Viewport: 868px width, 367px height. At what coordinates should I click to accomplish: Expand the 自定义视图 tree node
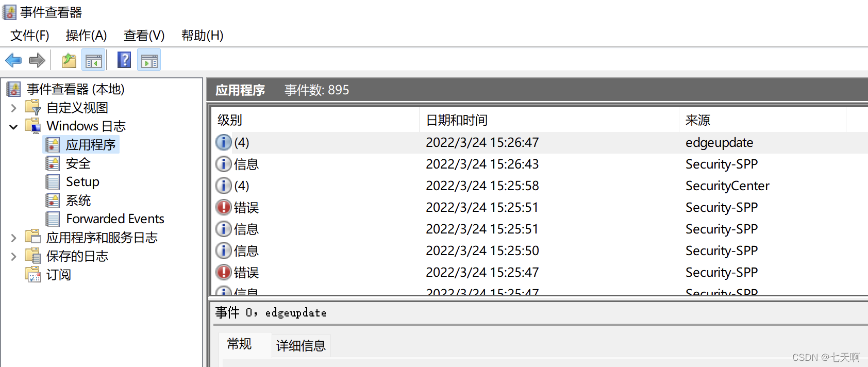(x=14, y=108)
